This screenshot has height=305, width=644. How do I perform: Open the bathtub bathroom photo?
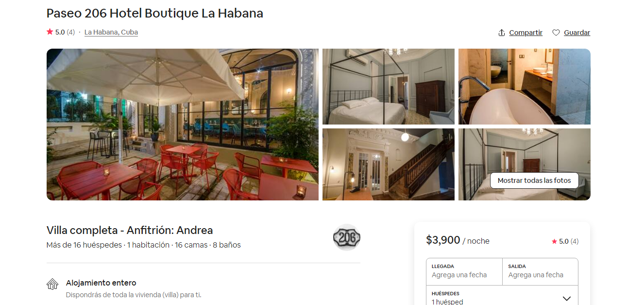point(525,87)
